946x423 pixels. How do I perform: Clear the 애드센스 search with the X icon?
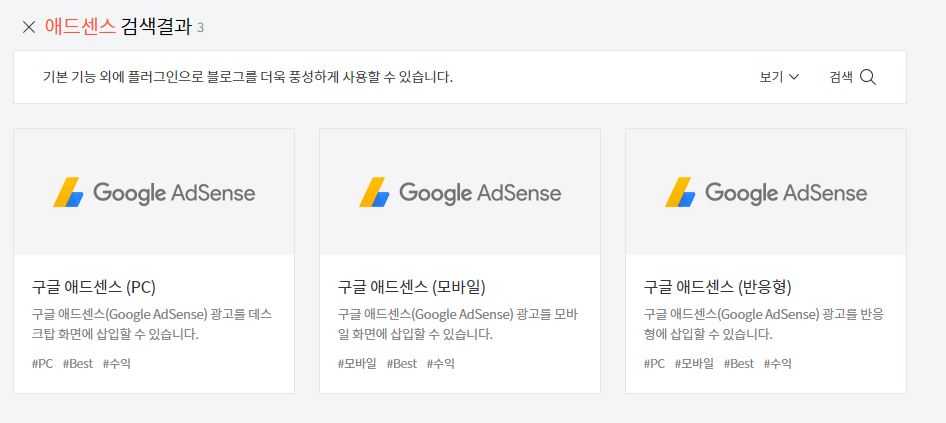[28, 27]
